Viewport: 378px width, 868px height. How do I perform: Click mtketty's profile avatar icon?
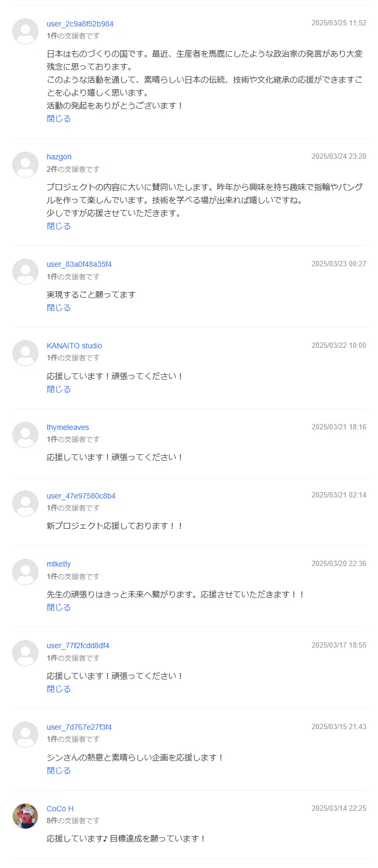pos(25,571)
